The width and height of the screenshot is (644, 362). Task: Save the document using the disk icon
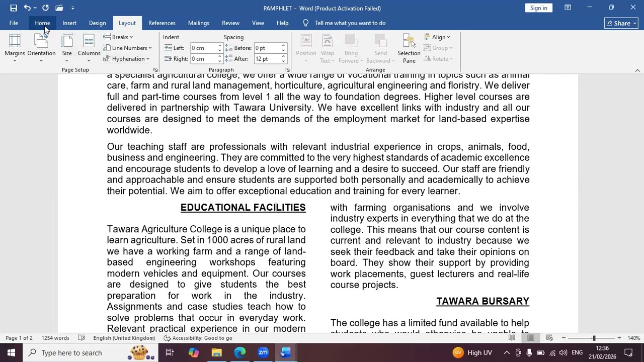(x=14, y=8)
